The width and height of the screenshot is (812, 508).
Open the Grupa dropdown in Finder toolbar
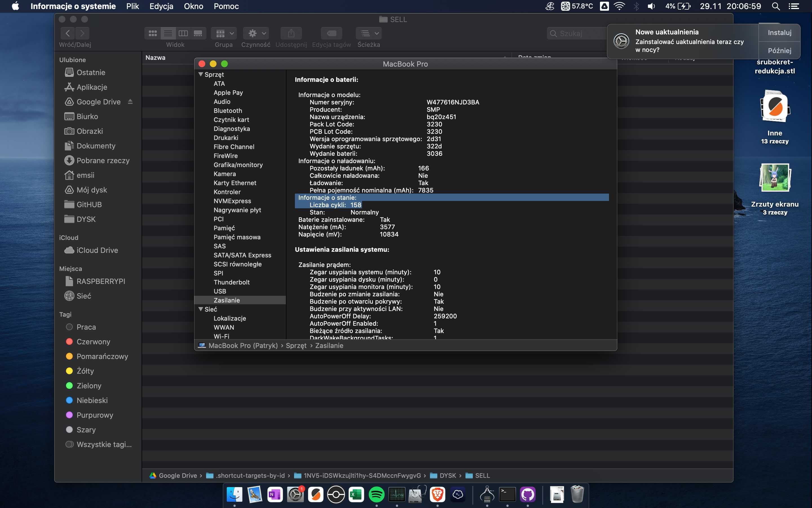pos(224,33)
